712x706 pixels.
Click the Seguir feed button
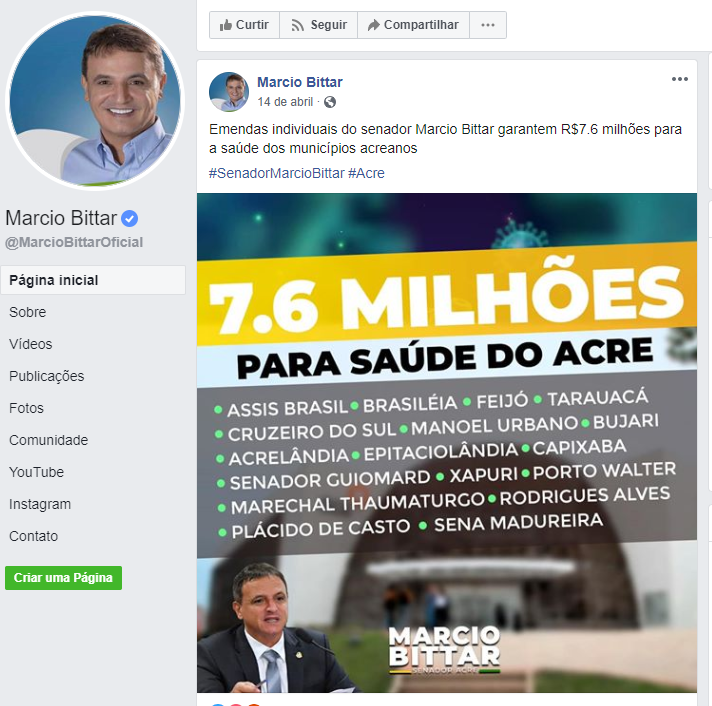[318, 25]
